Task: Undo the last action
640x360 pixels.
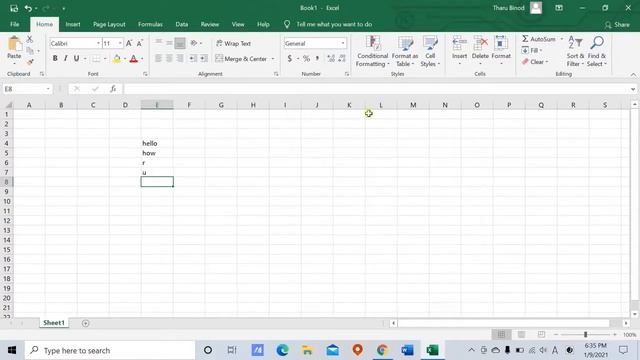Action: click(28, 8)
